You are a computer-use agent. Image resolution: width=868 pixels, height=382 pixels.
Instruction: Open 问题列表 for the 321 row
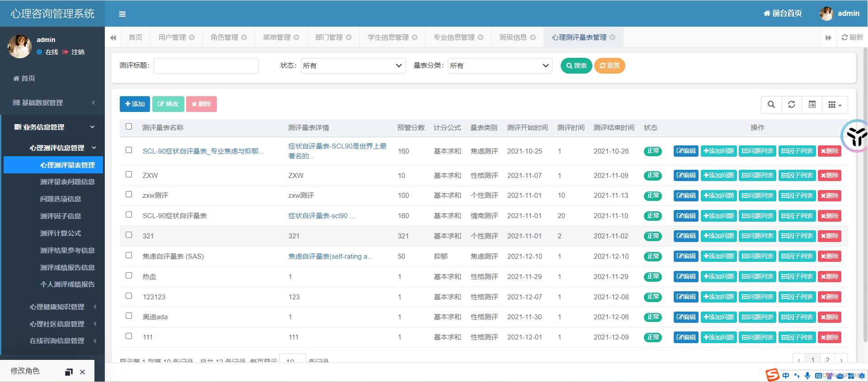pos(757,236)
